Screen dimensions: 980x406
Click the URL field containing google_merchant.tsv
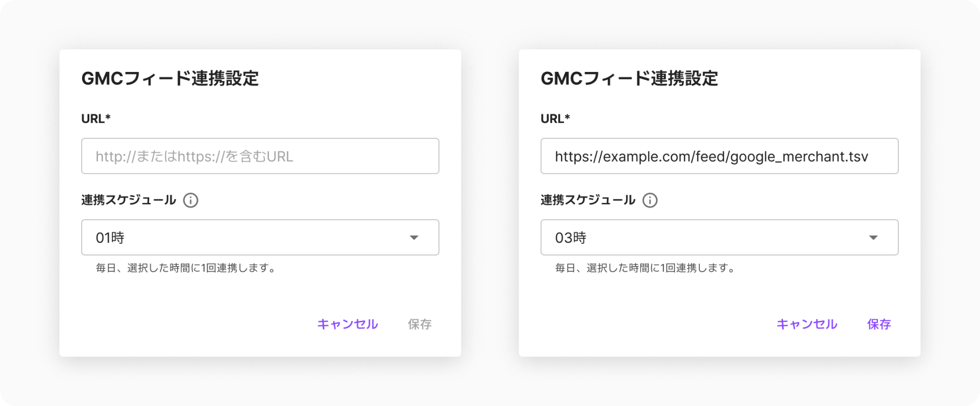click(719, 156)
